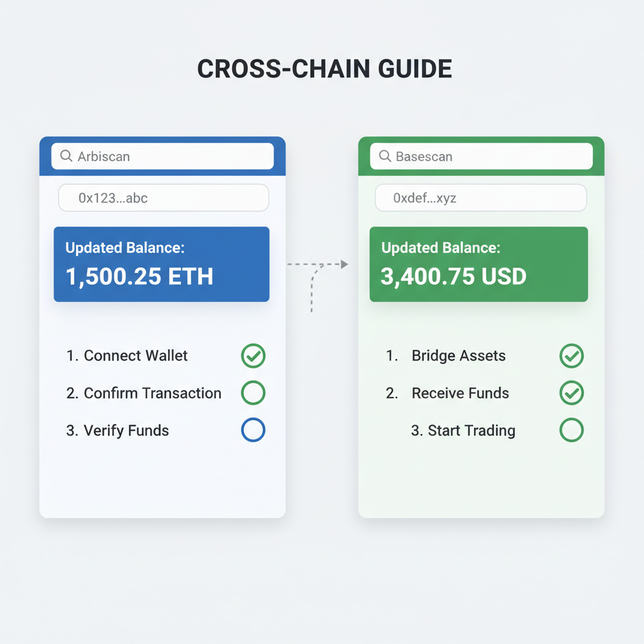Select the Start Trading step label
Image resolution: width=644 pixels, height=644 pixels.
(x=471, y=431)
